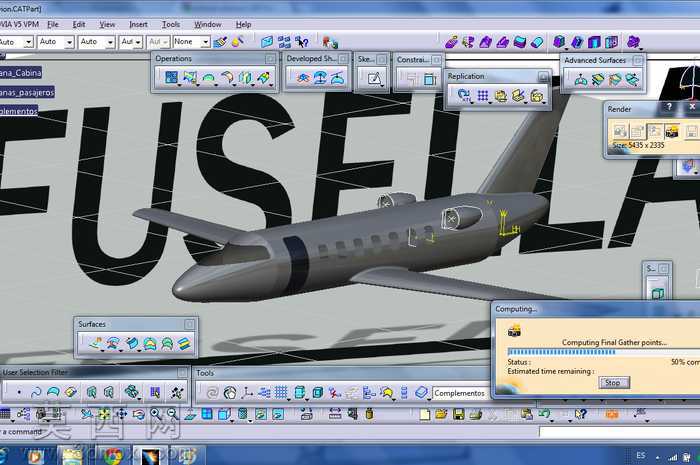Toggle the Point filter in User Selection Filter
The image size is (700, 465).
[19, 393]
